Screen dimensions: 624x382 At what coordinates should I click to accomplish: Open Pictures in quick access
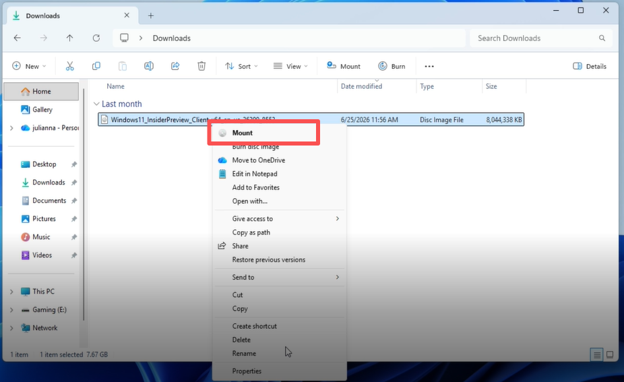click(x=41, y=218)
